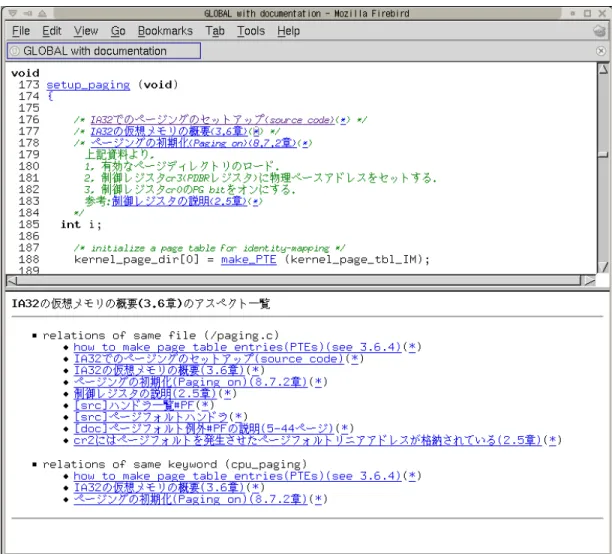Click (*) after 'IA32の仮想メモリの概要' under cpu_paging

pos(255,488)
